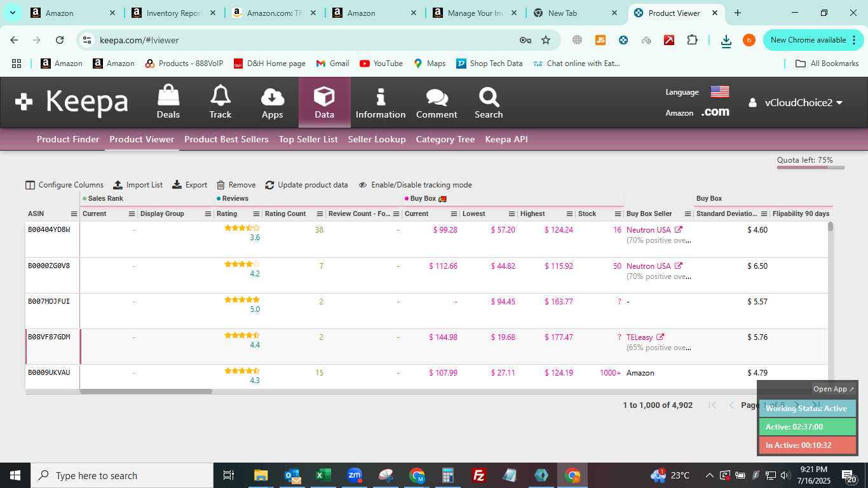This screenshot has height=488, width=868.
Task: Click Update product data
Action: click(307, 185)
